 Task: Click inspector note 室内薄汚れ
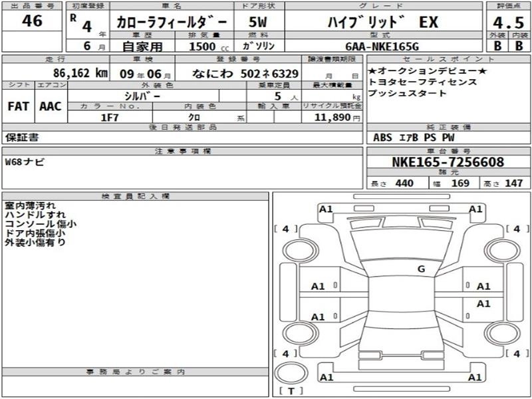point(31,205)
